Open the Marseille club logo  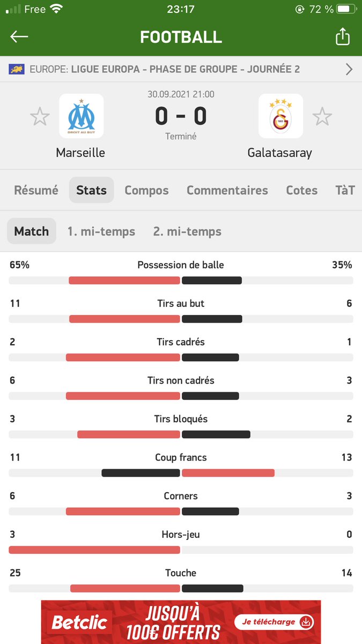pyautogui.click(x=81, y=116)
